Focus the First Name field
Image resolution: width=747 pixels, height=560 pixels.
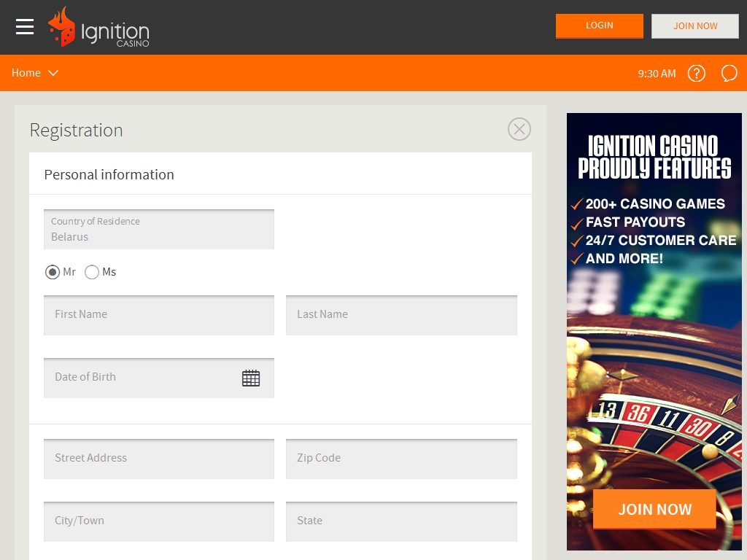click(158, 315)
